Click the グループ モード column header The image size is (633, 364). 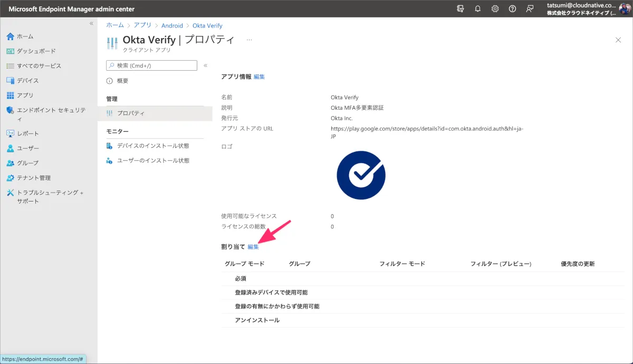[x=244, y=264]
